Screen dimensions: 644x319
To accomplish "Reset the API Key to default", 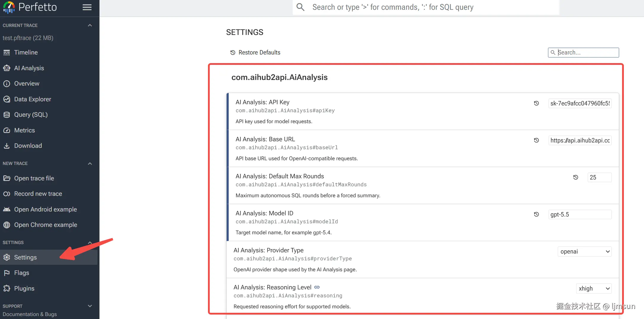I will [536, 103].
